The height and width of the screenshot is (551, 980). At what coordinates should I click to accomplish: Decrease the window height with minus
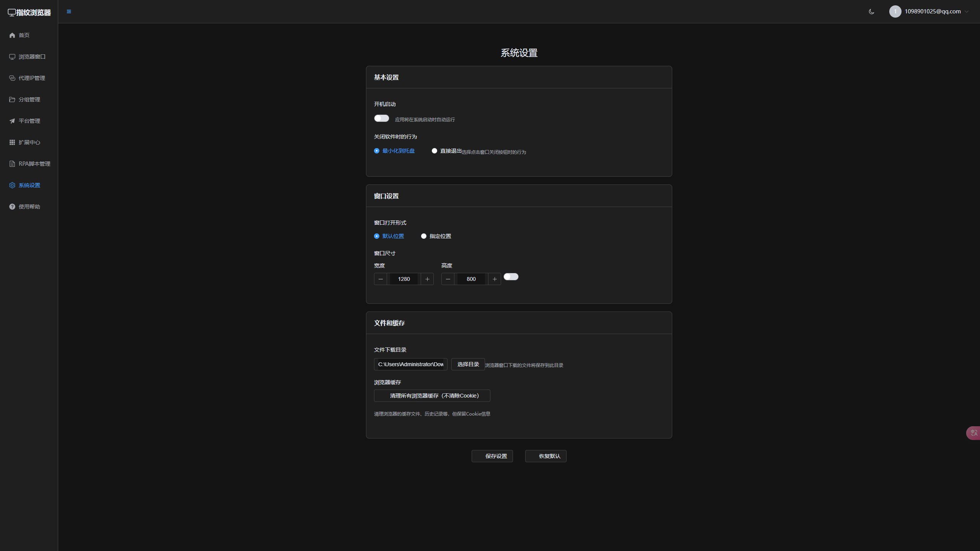tap(448, 279)
